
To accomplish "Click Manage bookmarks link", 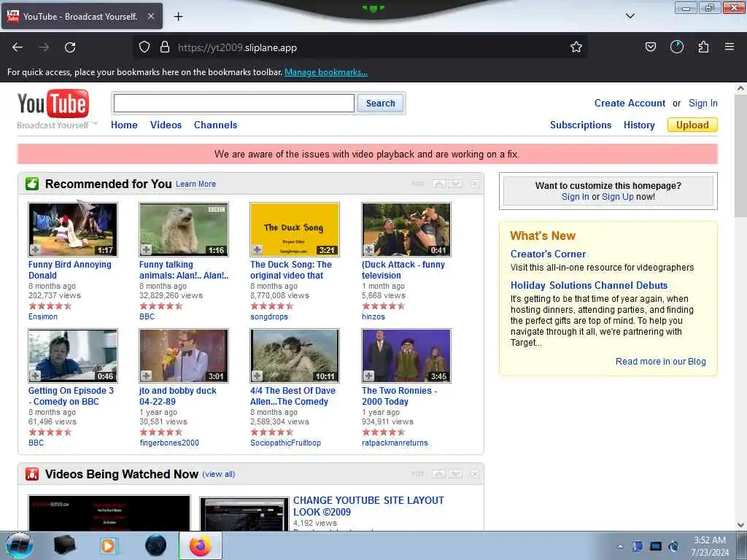I will click(x=326, y=72).
